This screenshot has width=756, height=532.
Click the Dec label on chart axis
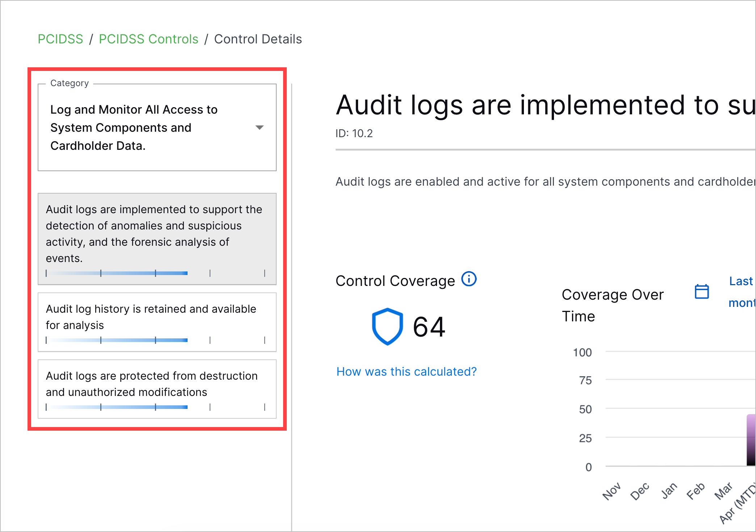(640, 491)
